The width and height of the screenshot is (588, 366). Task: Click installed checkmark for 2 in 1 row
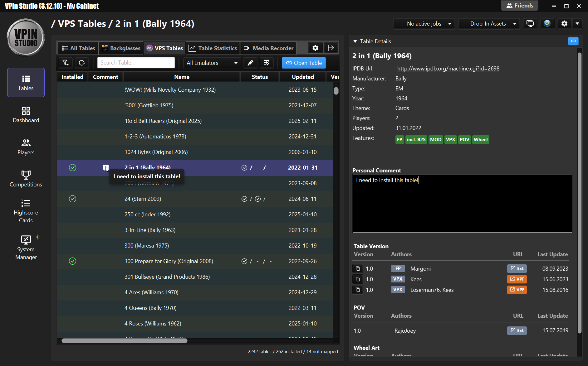pyautogui.click(x=72, y=168)
